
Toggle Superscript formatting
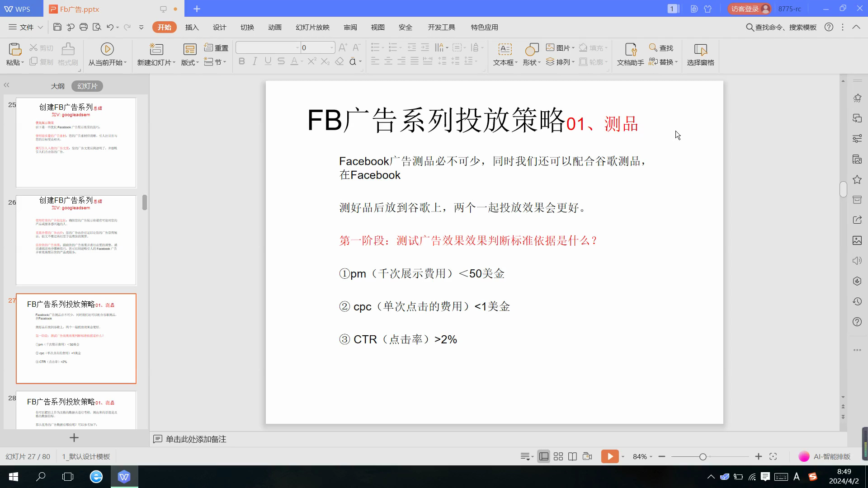click(x=311, y=61)
